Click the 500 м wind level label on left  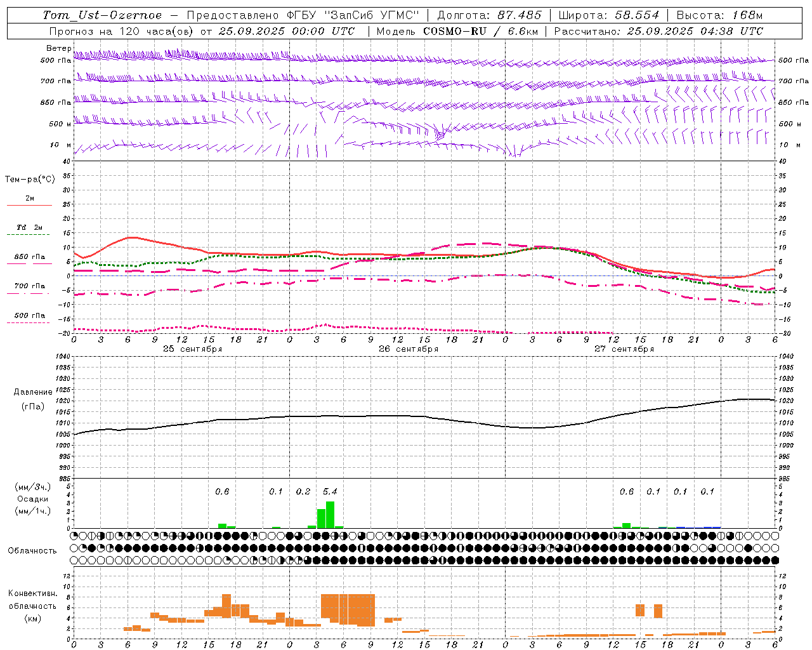(60, 124)
